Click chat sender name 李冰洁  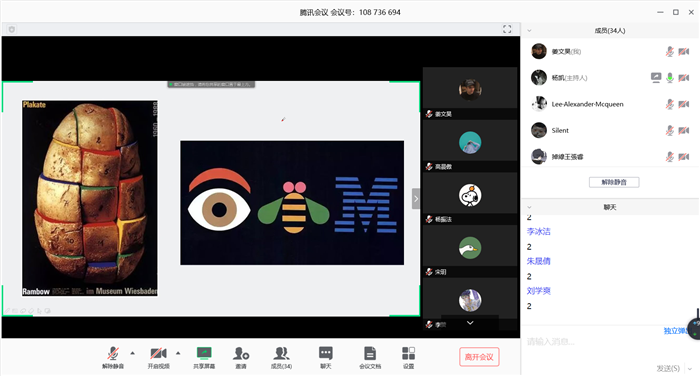pos(538,231)
